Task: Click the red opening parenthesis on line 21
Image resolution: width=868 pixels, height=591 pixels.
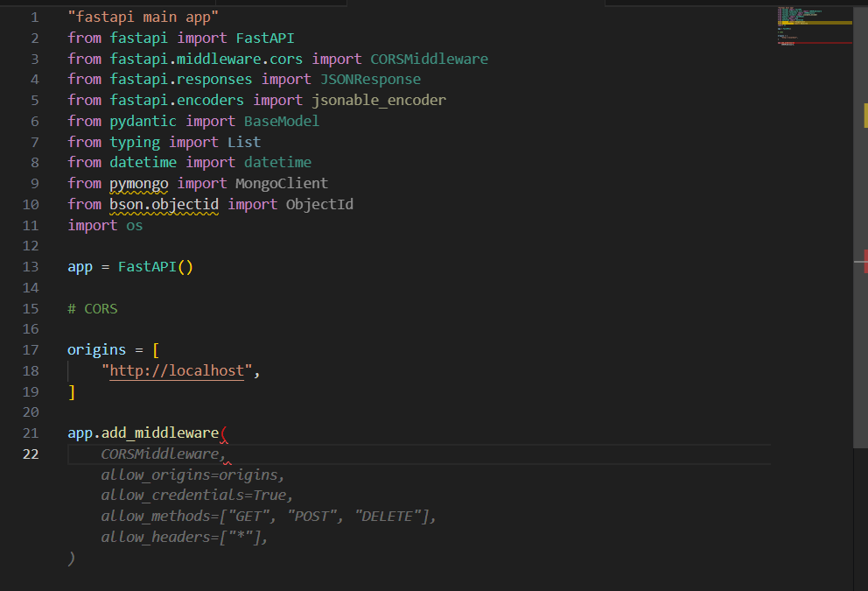Action: tap(224, 433)
